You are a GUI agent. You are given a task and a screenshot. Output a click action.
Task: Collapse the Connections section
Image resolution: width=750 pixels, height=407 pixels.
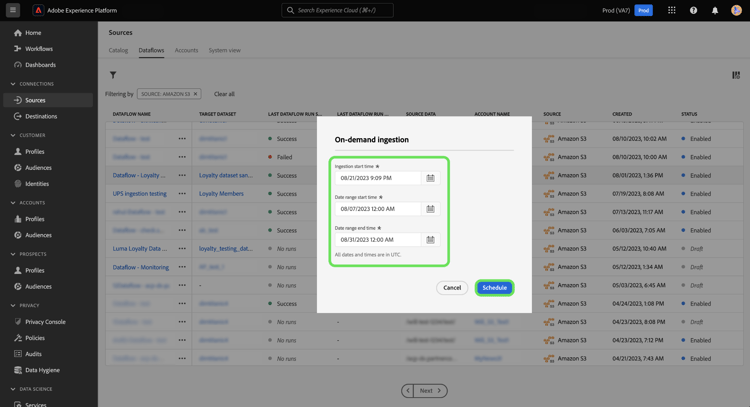pyautogui.click(x=13, y=84)
